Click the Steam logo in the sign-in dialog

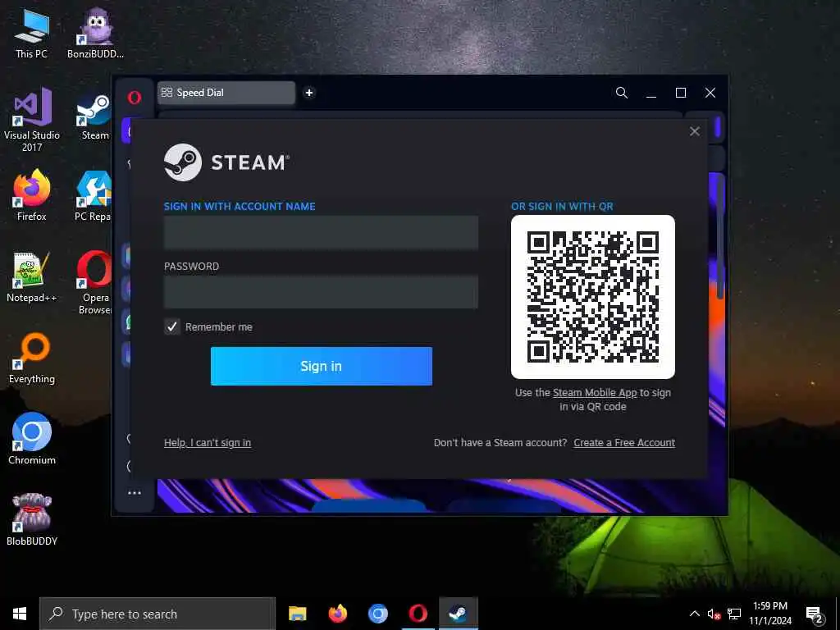(226, 162)
